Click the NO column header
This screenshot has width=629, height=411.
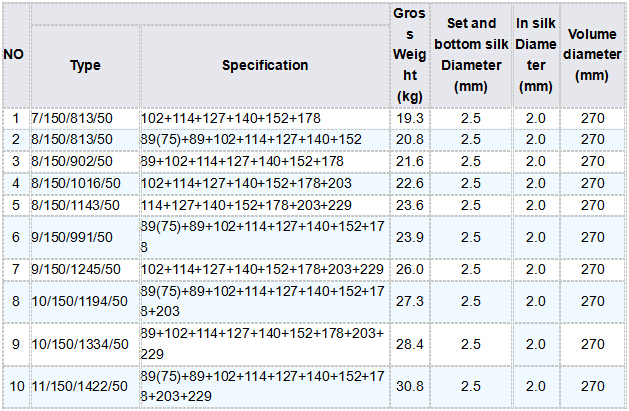click(x=14, y=54)
